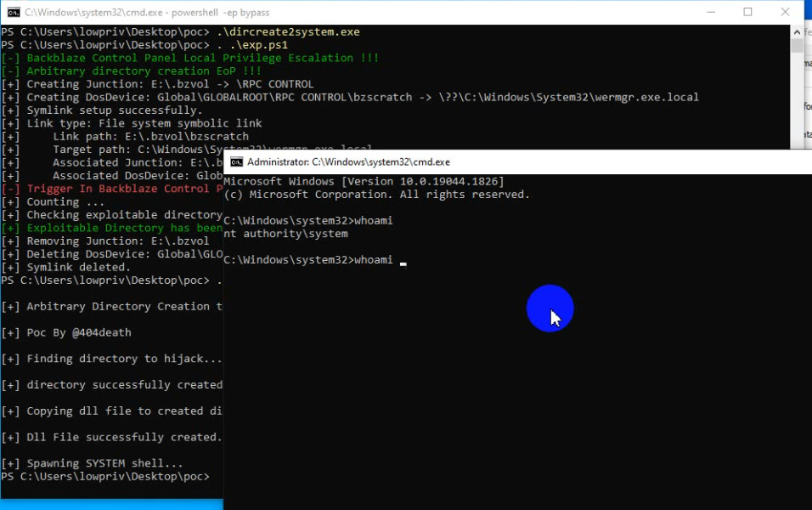This screenshot has height=510, width=812.
Task: Click the '. .\exp.ps1' command line
Action: 144,45
